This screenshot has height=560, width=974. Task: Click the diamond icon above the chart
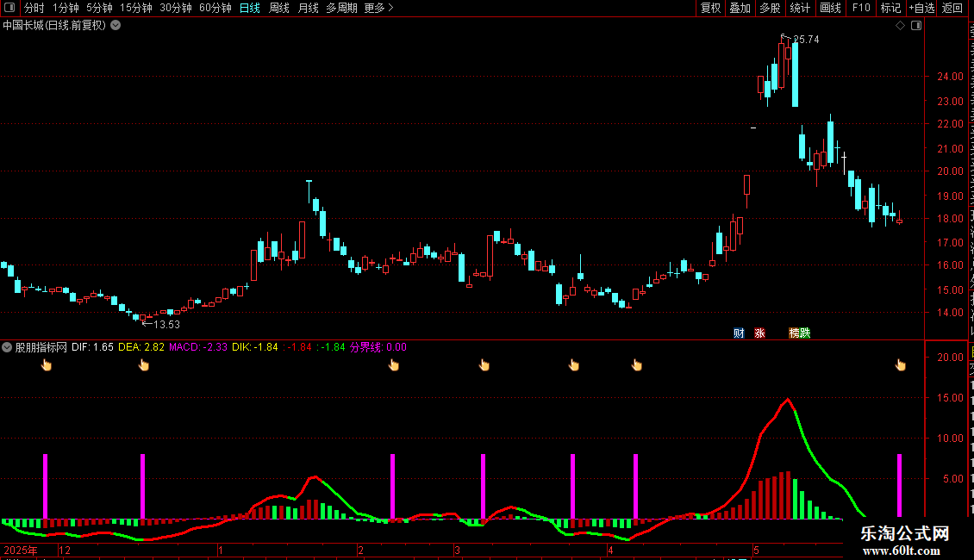point(900,26)
